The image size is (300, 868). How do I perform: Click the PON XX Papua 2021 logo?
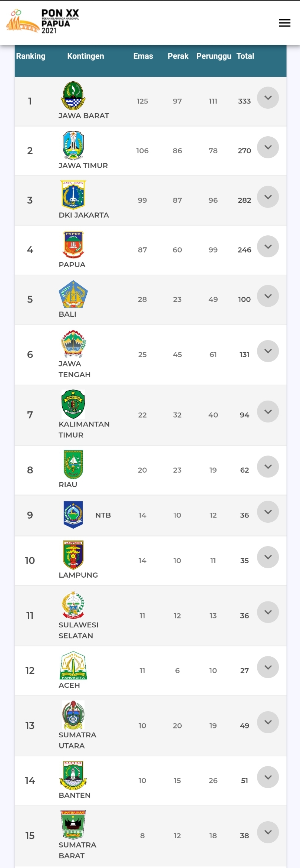[43, 22]
